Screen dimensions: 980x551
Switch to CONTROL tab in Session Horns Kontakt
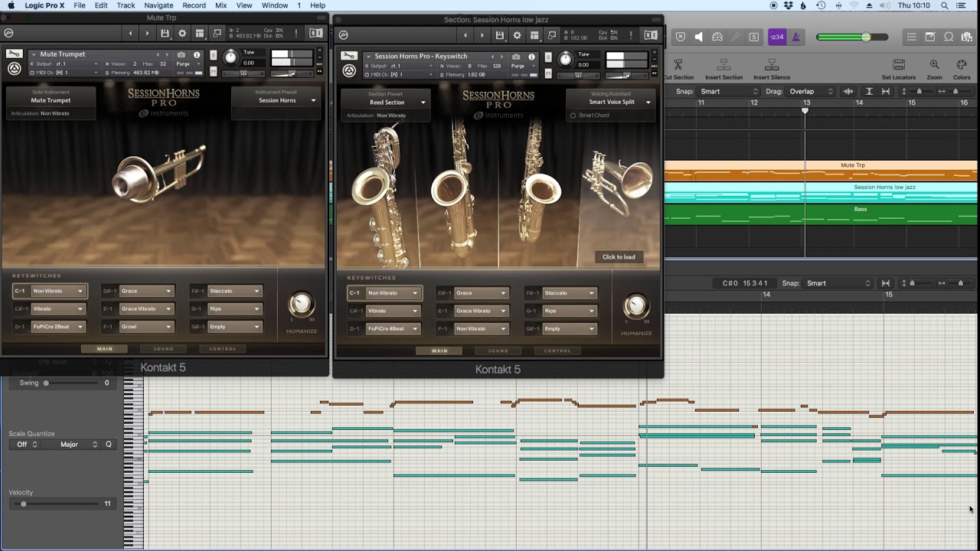pos(557,351)
